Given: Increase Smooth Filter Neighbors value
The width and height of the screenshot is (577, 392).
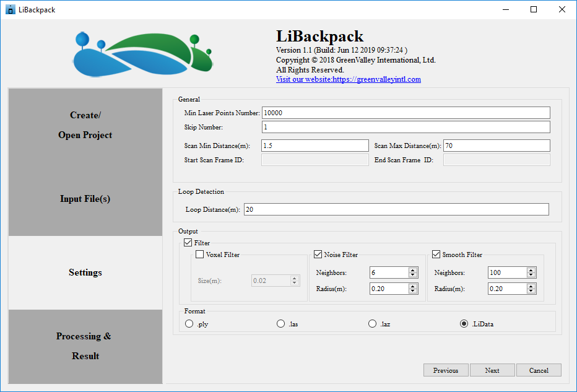Looking at the screenshot, I should point(531,270).
